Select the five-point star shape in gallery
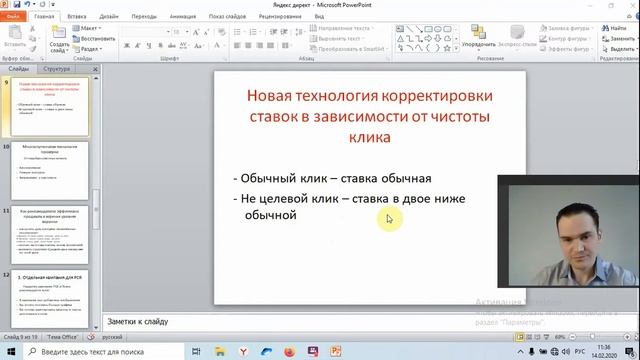 (447, 48)
